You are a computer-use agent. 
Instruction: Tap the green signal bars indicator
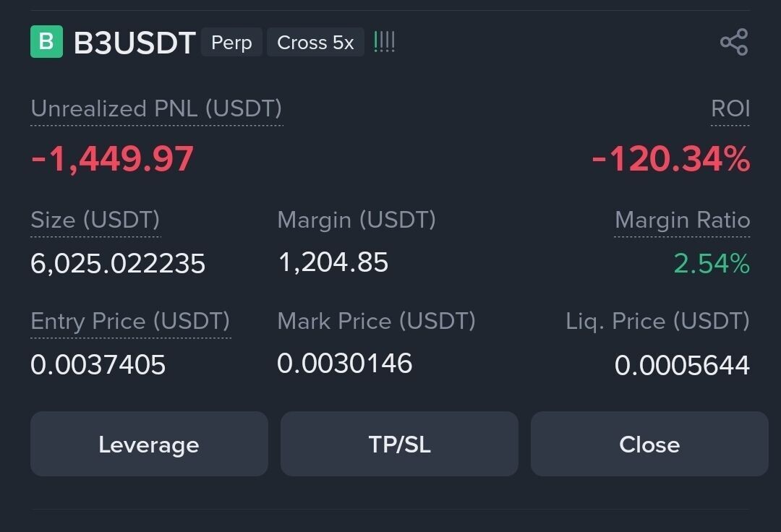click(x=384, y=42)
